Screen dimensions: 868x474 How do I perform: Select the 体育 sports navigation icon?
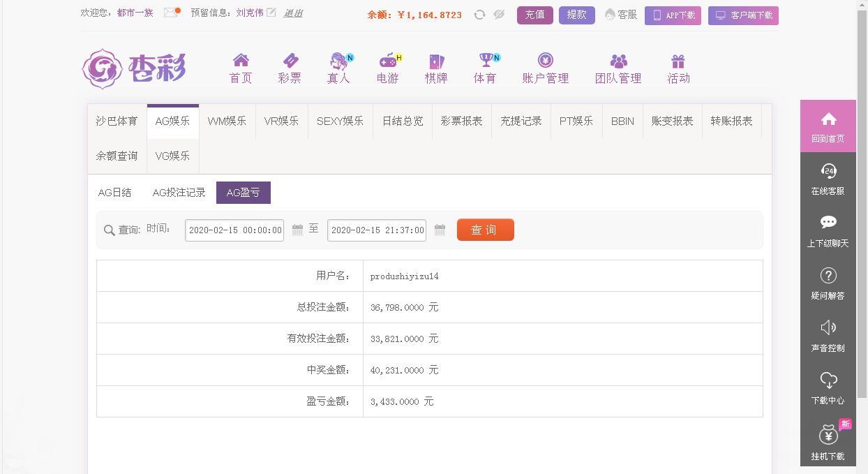[x=484, y=68]
